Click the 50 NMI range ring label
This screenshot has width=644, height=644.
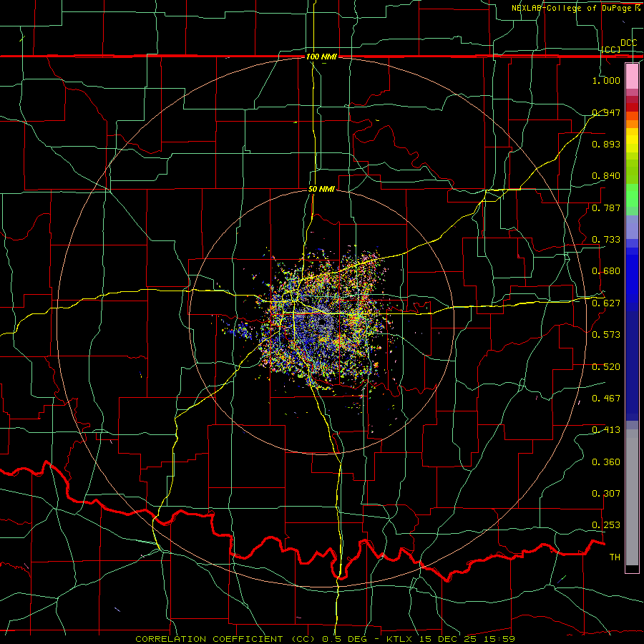point(321,190)
